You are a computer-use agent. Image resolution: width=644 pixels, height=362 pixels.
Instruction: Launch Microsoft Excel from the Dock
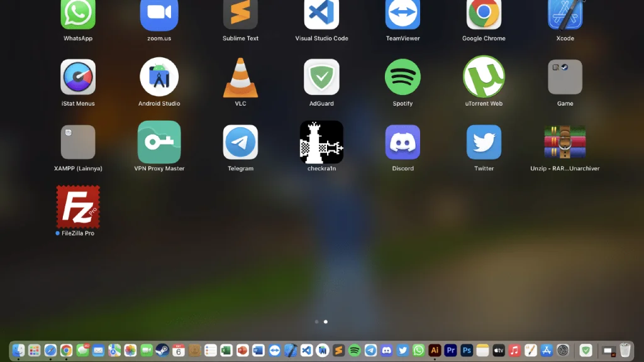226,351
